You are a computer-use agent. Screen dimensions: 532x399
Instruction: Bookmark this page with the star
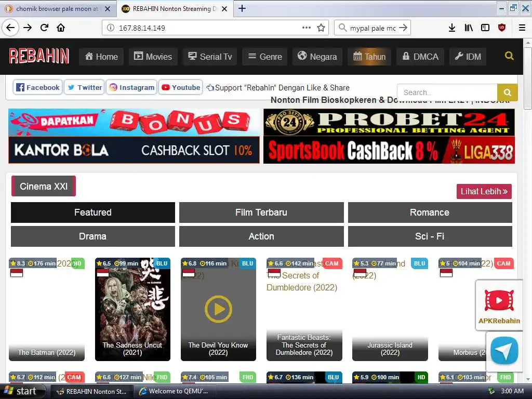(321, 28)
